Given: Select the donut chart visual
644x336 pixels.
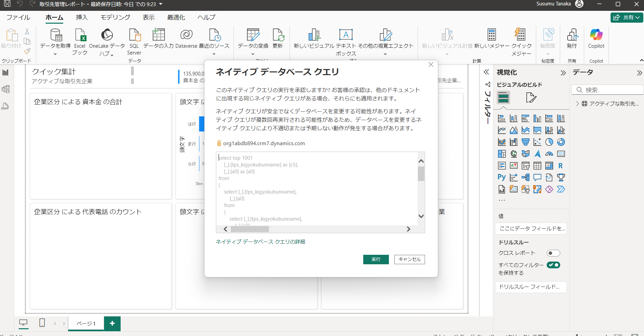Looking at the screenshot, I should tap(561, 142).
